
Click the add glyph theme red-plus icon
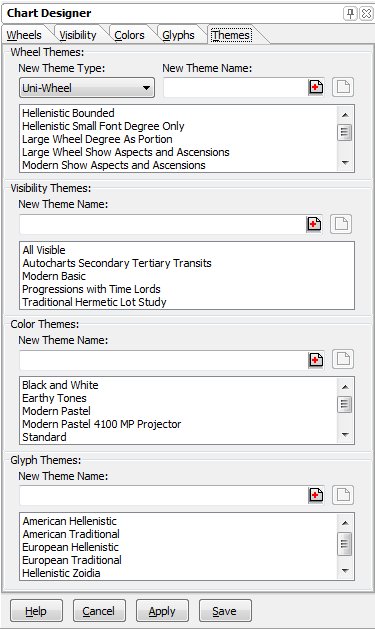point(316,495)
